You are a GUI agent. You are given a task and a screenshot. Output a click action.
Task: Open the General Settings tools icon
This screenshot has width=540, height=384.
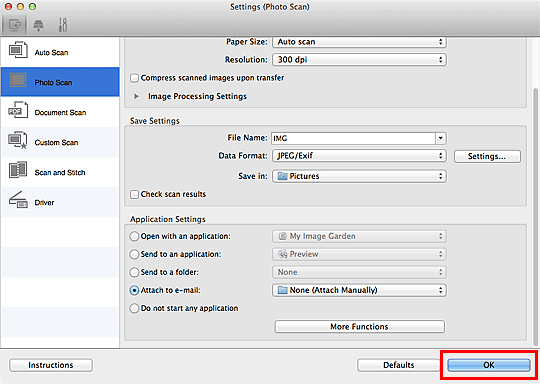coord(63,25)
